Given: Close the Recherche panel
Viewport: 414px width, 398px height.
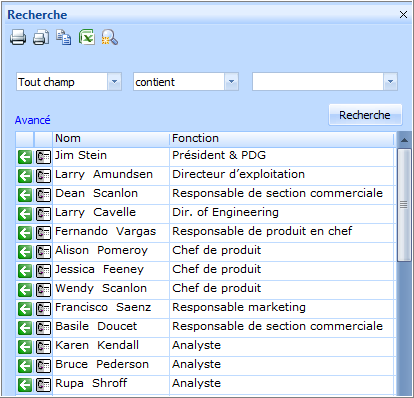Looking at the screenshot, I should coord(403,15).
